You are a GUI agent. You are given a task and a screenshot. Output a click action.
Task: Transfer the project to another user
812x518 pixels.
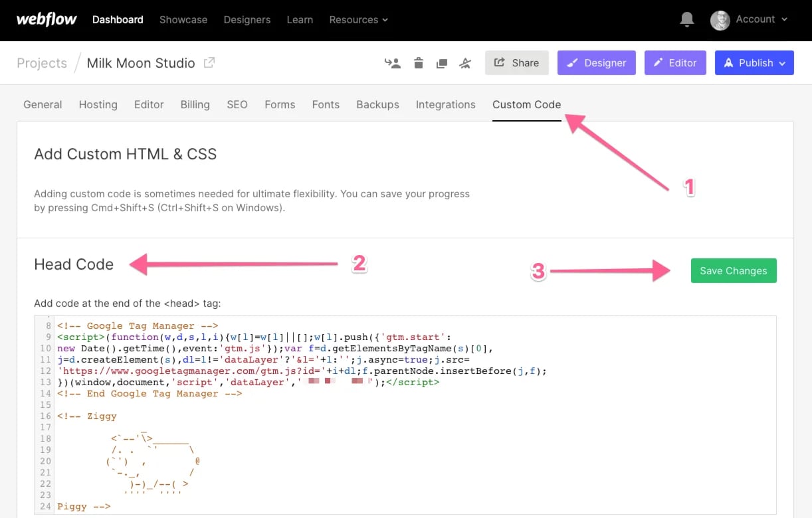click(392, 62)
